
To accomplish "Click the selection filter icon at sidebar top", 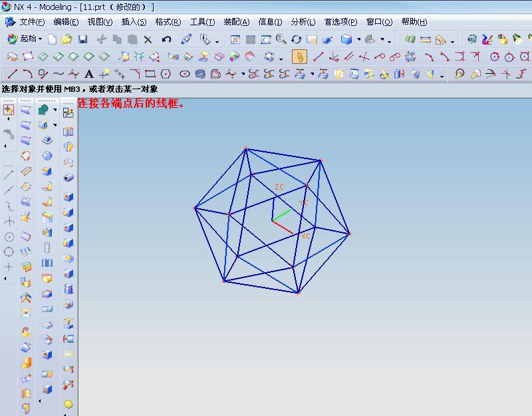I will (9, 110).
